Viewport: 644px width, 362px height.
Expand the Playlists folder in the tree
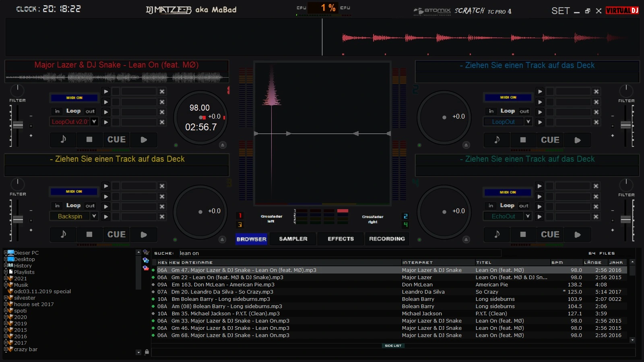pos(6,272)
